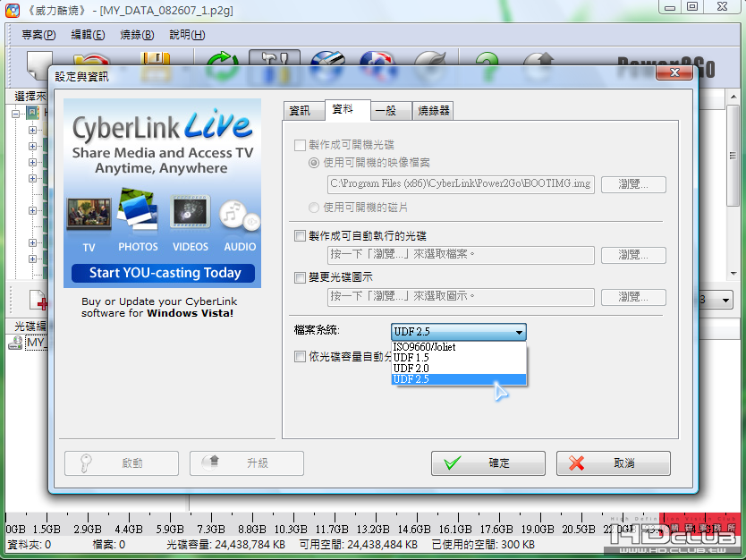Click the add file red plus icon
This screenshot has height=560, width=746.
point(38,300)
